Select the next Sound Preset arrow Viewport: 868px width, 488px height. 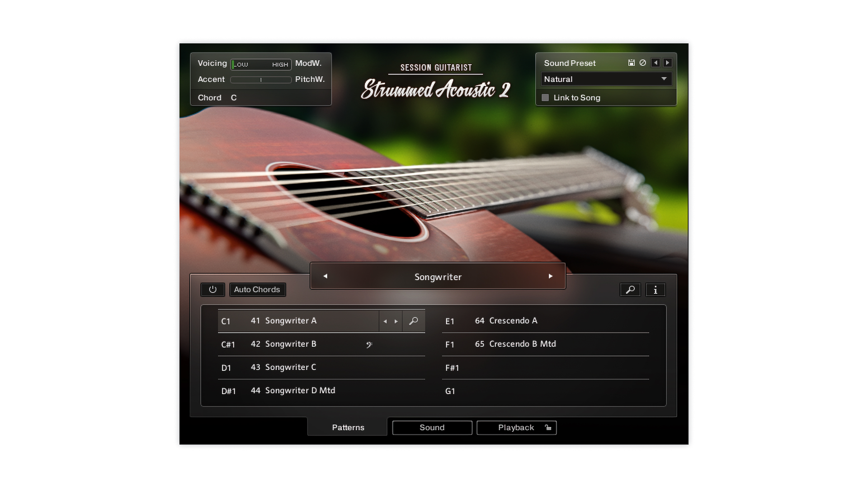(x=667, y=63)
